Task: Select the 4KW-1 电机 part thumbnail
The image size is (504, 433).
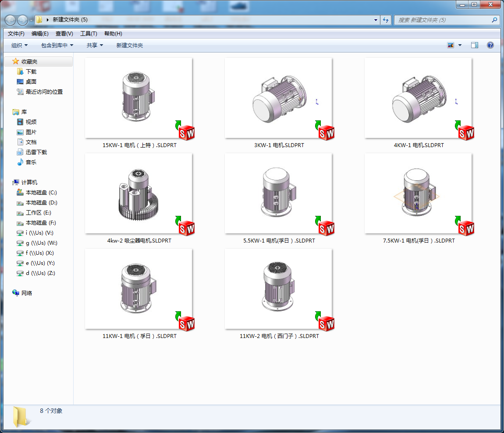Action: point(418,98)
